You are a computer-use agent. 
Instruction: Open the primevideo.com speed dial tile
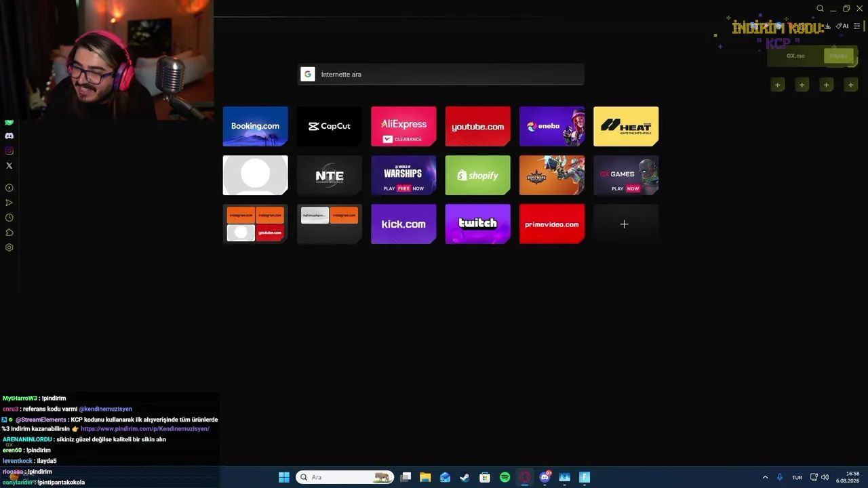point(552,224)
